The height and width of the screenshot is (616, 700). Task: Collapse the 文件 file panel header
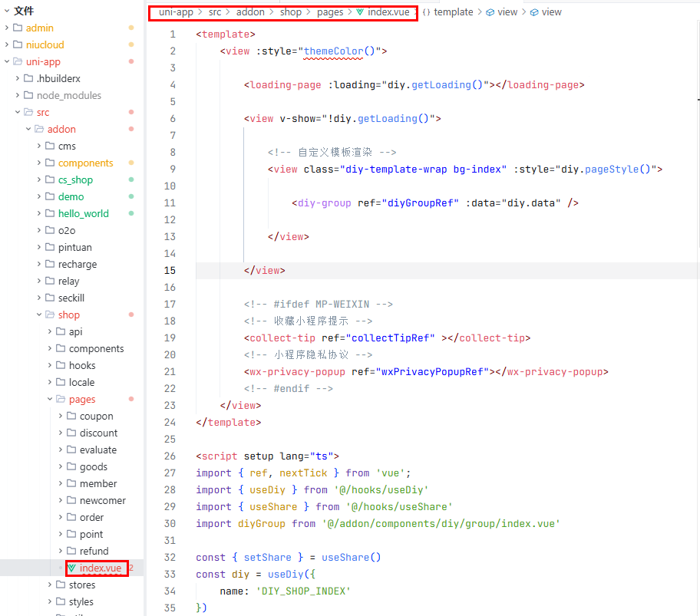[x=6, y=11]
